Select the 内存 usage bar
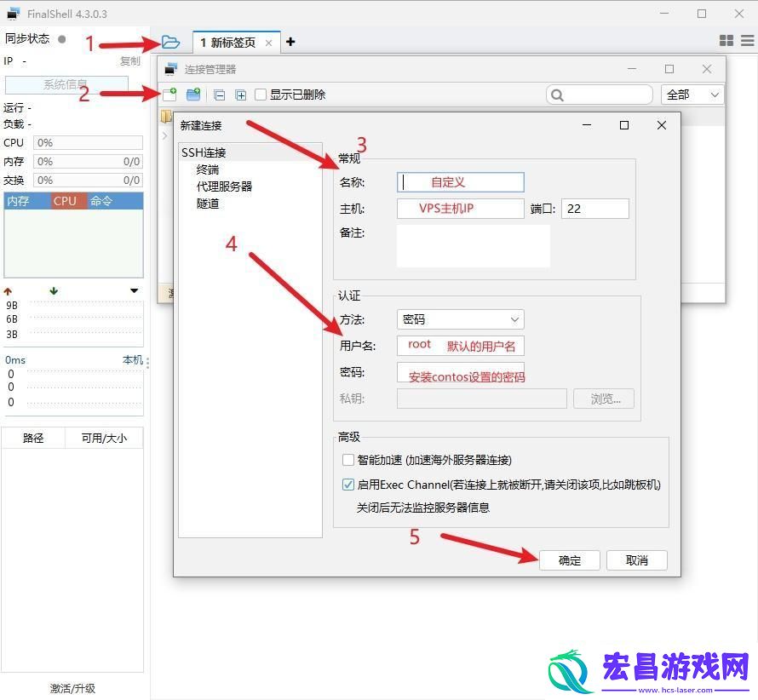 coord(88,162)
